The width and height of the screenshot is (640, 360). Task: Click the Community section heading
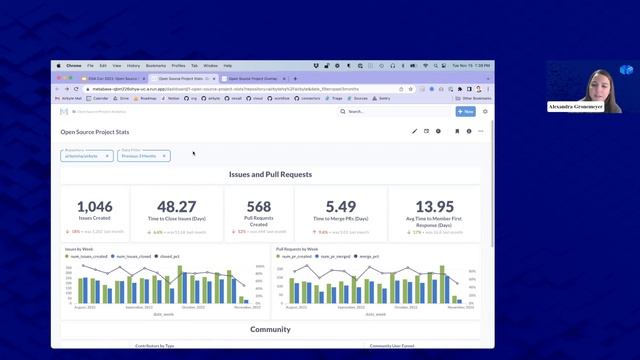[x=270, y=329]
